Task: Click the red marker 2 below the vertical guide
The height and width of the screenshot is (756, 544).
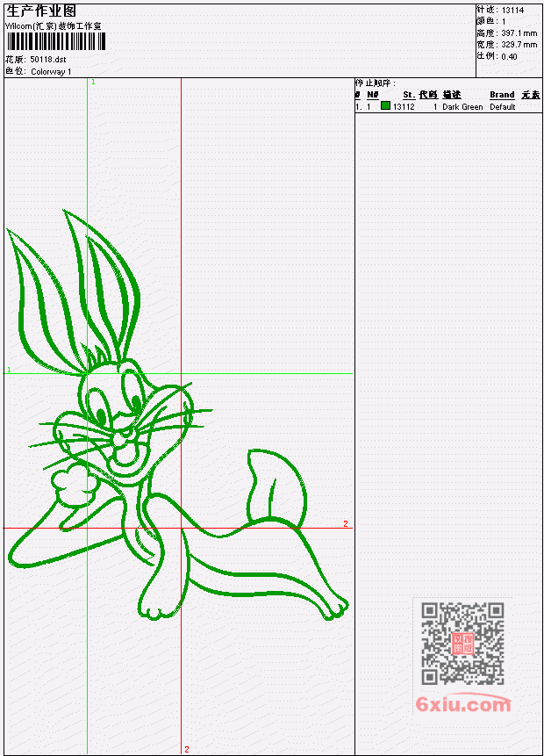Action: (187, 749)
